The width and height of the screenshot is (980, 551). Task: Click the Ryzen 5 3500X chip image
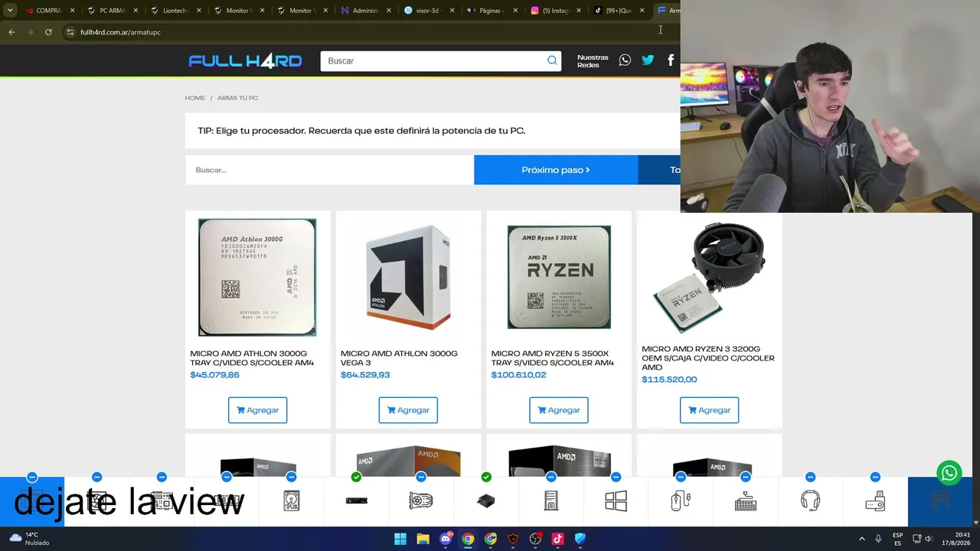pyautogui.click(x=559, y=277)
